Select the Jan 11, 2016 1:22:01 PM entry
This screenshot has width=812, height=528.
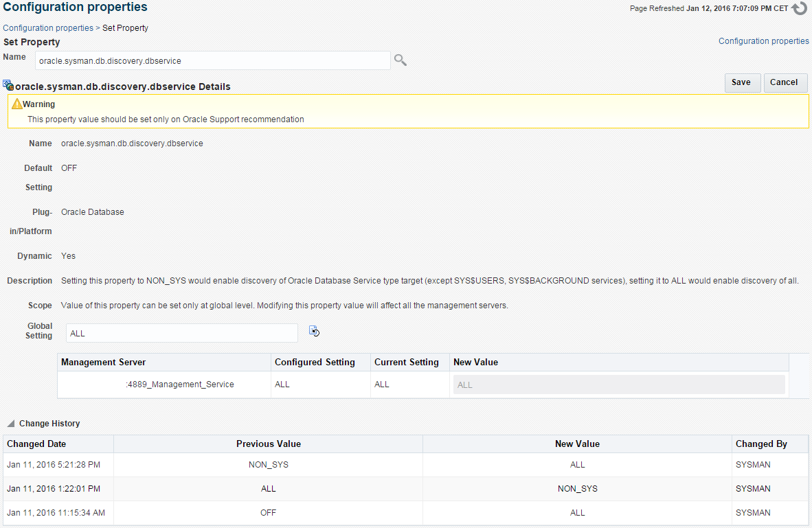406,489
